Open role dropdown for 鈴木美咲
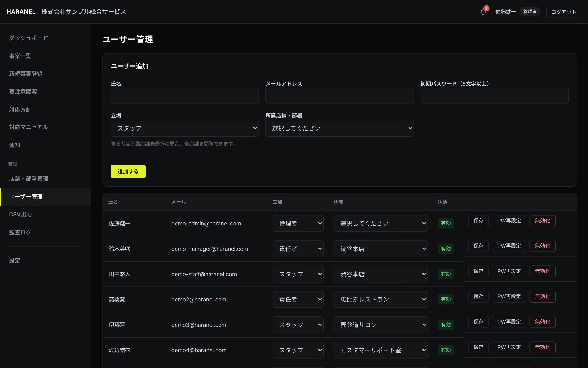Image resolution: width=588 pixels, height=368 pixels. point(298,249)
